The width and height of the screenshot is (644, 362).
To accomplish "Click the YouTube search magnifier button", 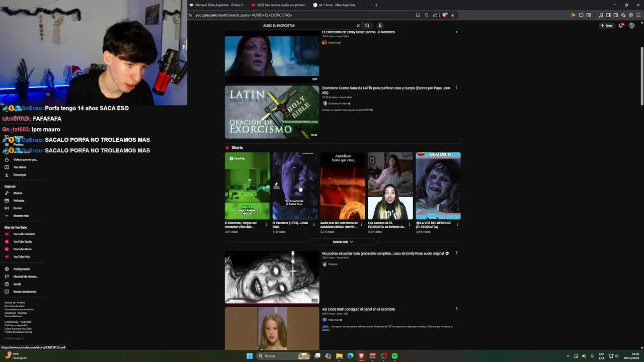I will coord(367,26).
